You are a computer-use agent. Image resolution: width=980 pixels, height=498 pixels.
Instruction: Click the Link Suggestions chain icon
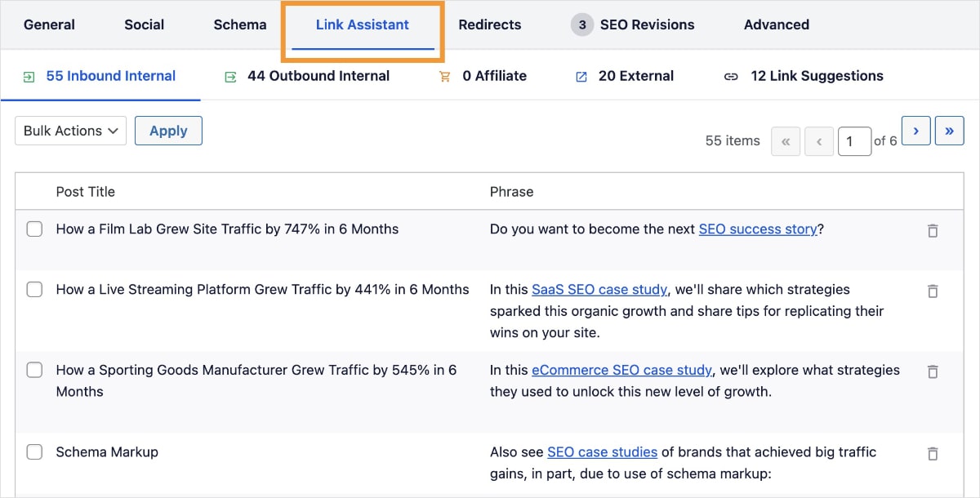731,76
